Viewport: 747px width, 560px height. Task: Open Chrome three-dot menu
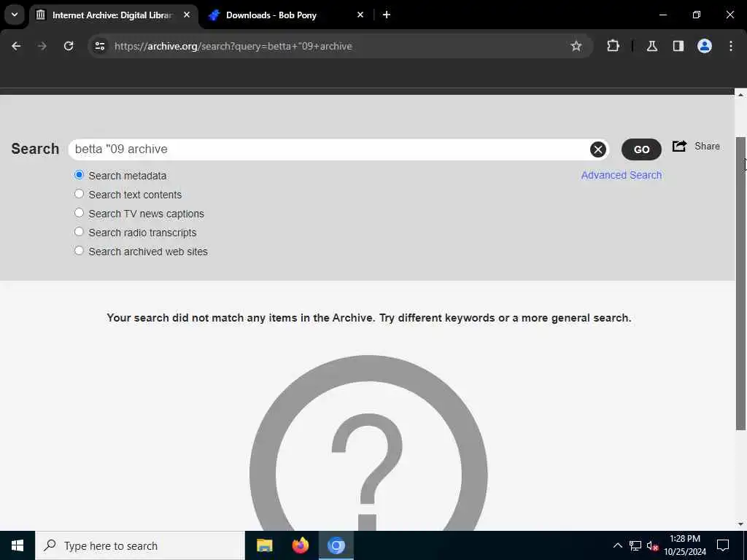(731, 46)
